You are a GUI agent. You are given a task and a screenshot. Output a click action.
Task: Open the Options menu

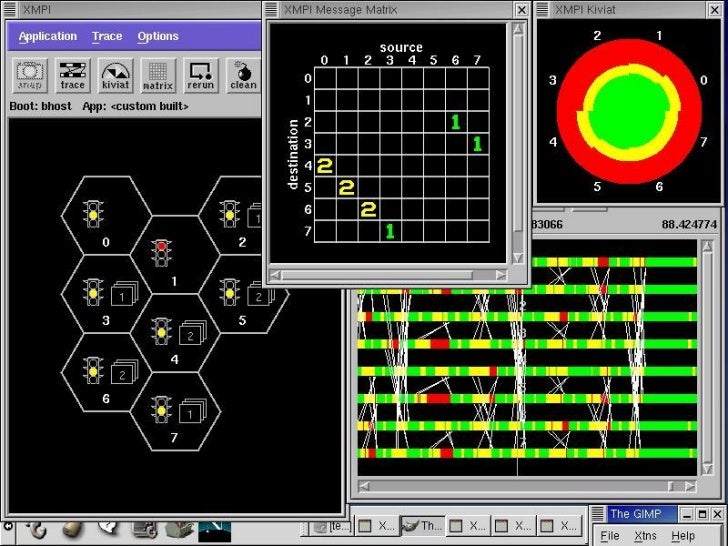coord(158,36)
